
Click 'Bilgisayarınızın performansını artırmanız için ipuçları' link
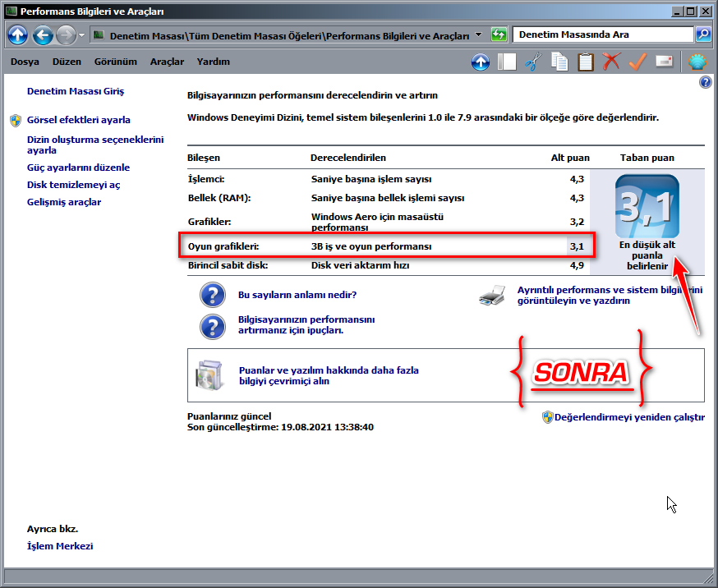coord(306,325)
